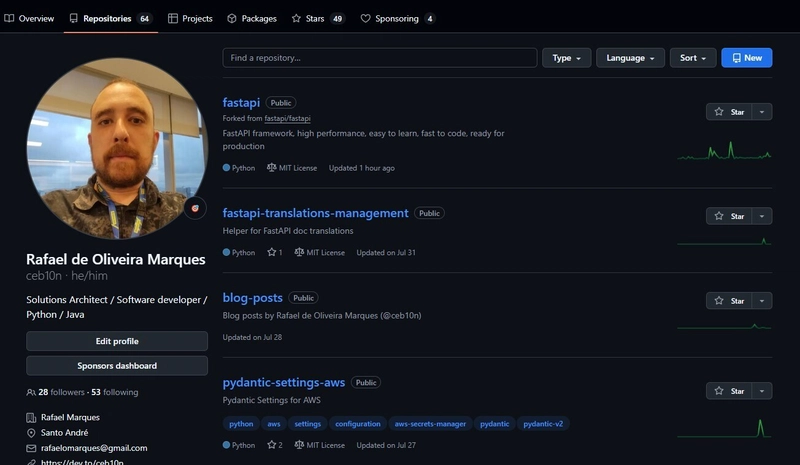Click the MIT License icon on pydantic-settings-aws
The height and width of the screenshot is (465, 800).
coord(299,445)
